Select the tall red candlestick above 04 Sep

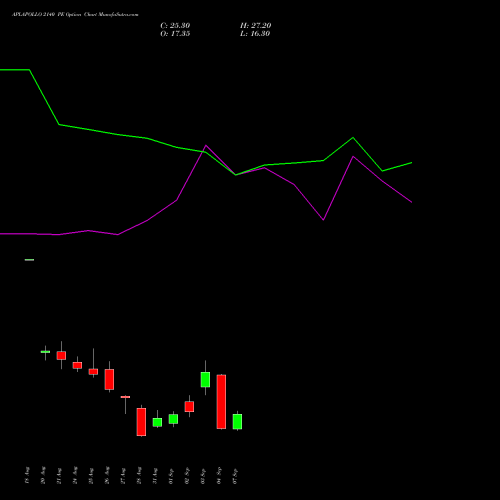(x=221, y=402)
